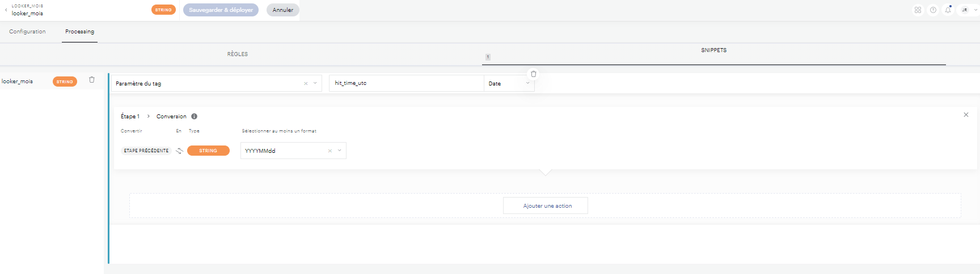Clear the YYYYMMdd format selection

(x=330, y=151)
